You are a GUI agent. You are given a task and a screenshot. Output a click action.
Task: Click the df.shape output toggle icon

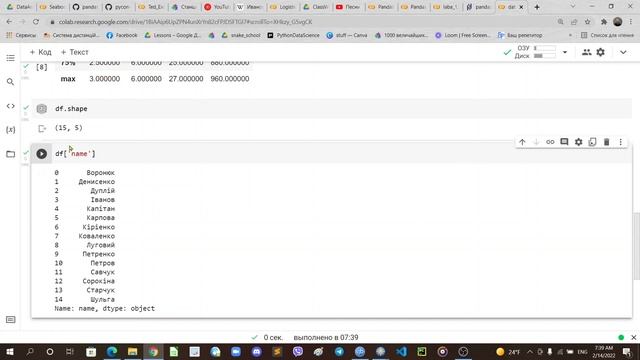pyautogui.click(x=42, y=129)
